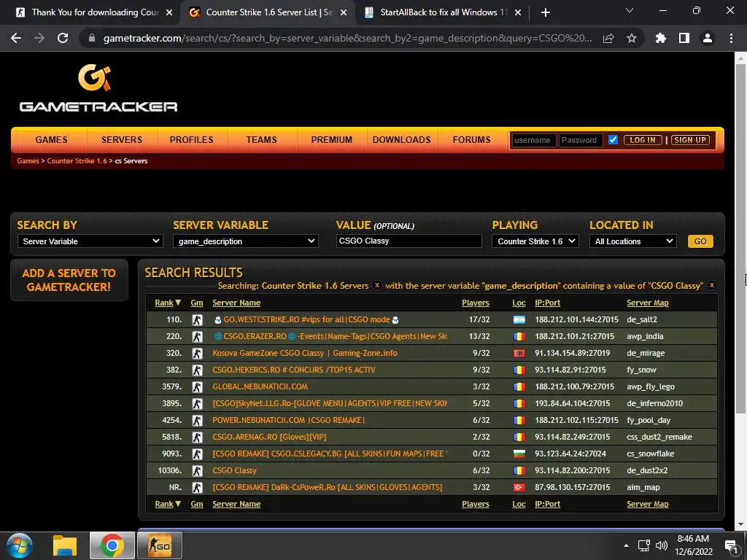Bookmark this page with star icon
Image resolution: width=747 pixels, height=560 pixels.
632,38
